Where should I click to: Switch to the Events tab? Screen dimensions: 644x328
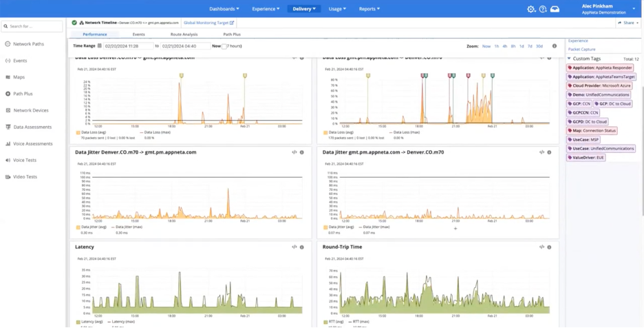click(139, 34)
